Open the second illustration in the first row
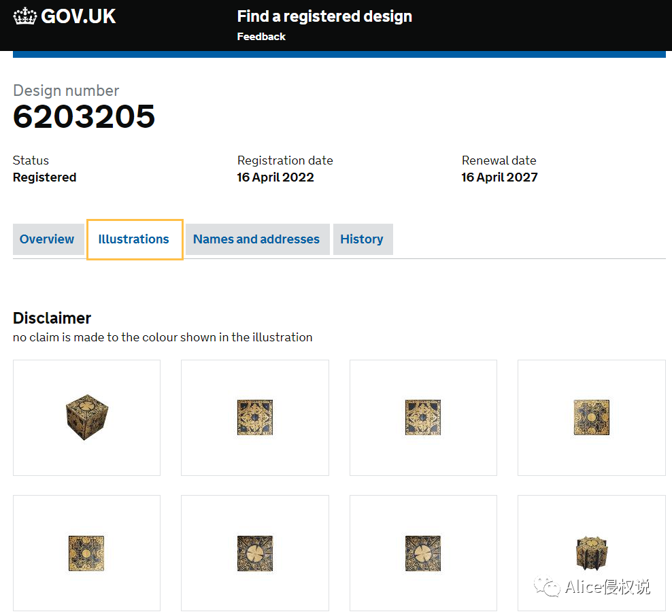This screenshot has height=616, width=672. (x=255, y=417)
